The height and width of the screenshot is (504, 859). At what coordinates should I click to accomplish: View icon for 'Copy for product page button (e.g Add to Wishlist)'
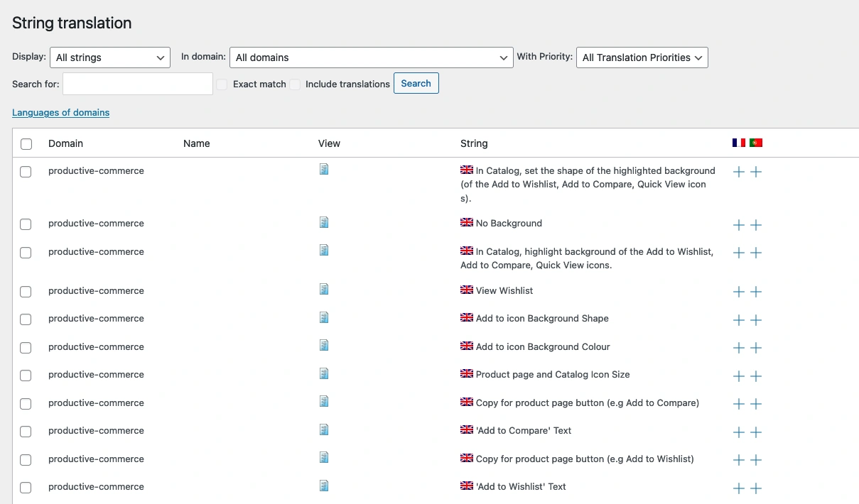click(x=324, y=458)
